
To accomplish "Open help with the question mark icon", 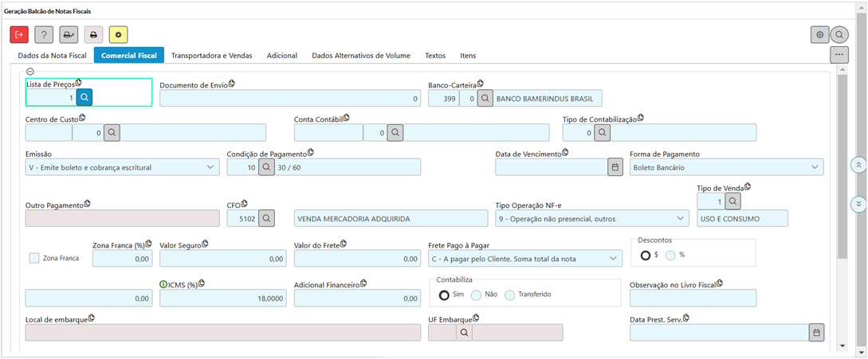I will [44, 35].
